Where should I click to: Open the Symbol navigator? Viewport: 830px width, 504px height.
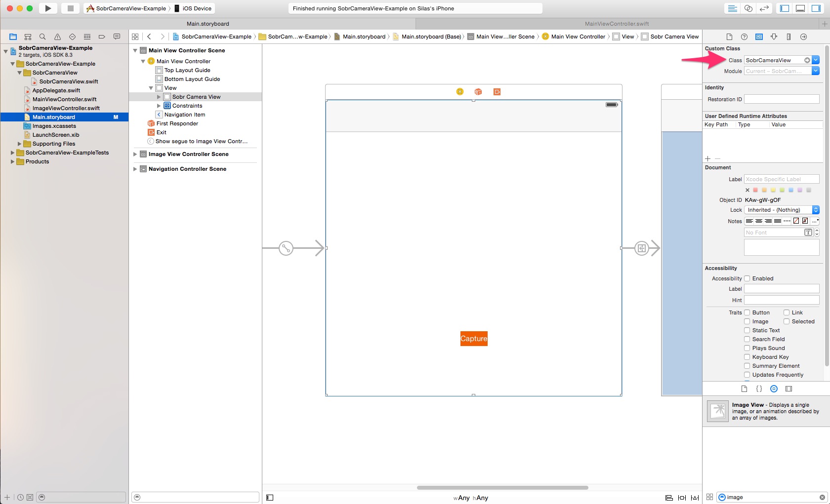pyautogui.click(x=28, y=37)
